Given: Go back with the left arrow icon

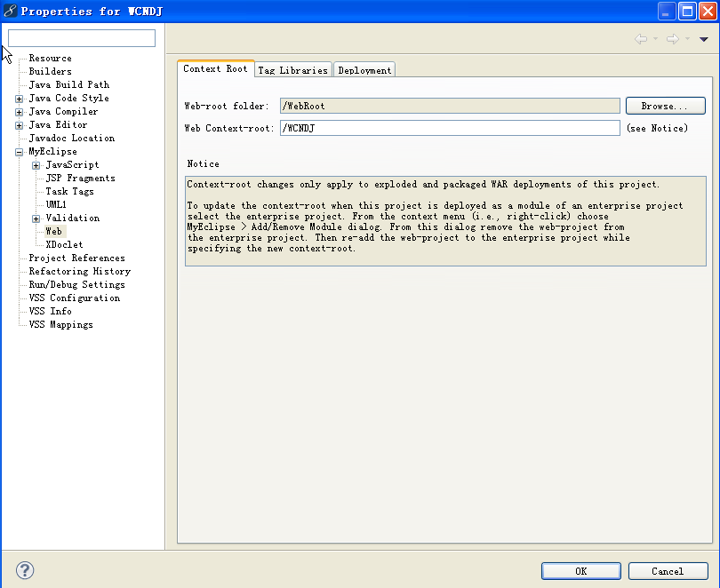Looking at the screenshot, I should pos(641,39).
